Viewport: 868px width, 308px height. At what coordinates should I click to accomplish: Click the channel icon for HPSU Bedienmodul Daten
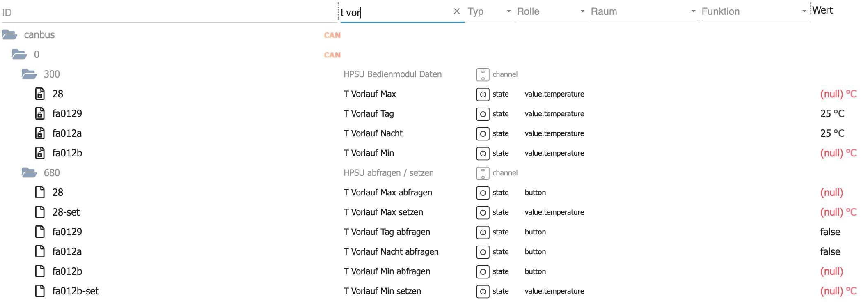[x=483, y=74]
